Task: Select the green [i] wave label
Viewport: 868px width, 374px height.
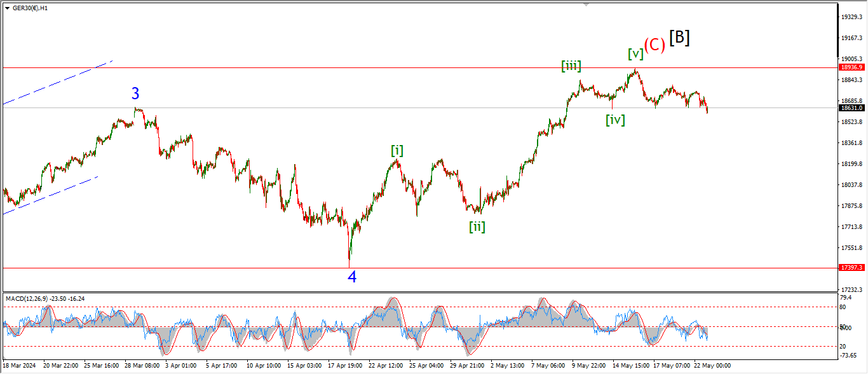Action: pyautogui.click(x=397, y=151)
